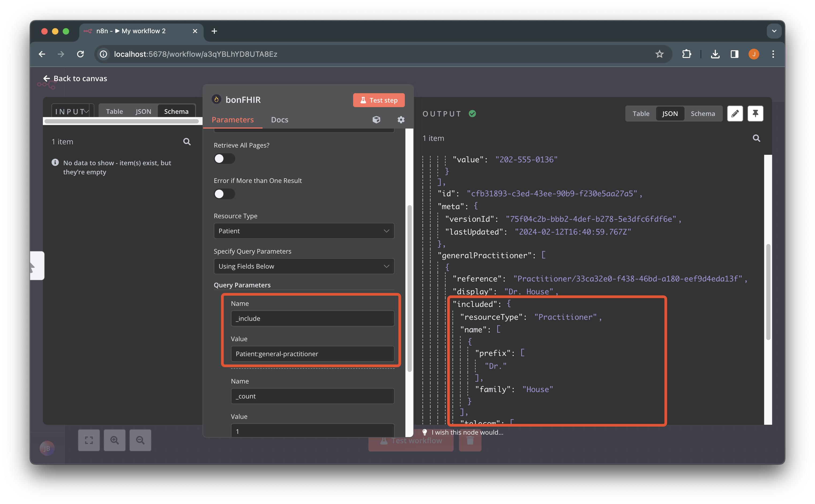Click the "Dr. House" display value
Viewport: 815px width, 504px height.
(529, 292)
